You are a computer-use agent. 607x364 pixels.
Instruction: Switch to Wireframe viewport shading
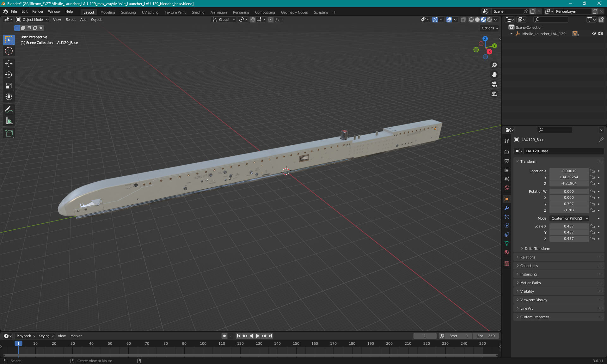click(471, 20)
